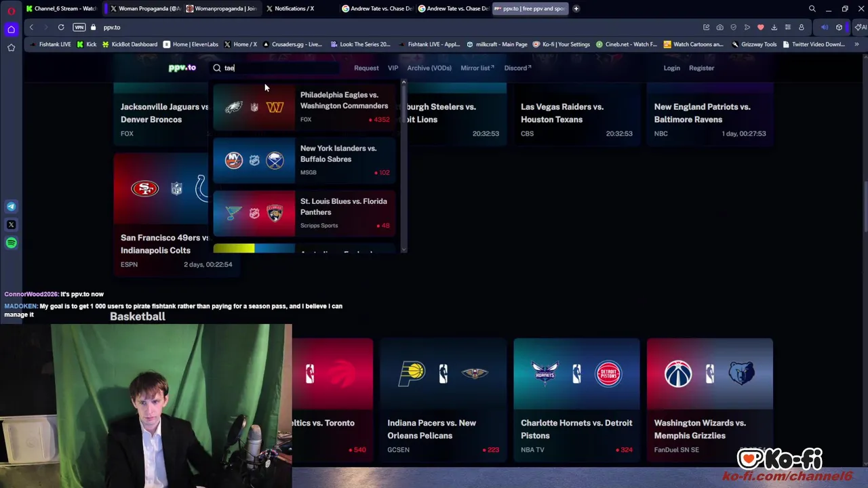Select St. Louis Blues vs. Florida Panthers result
Image resolution: width=868 pixels, height=488 pixels.
pos(304,213)
